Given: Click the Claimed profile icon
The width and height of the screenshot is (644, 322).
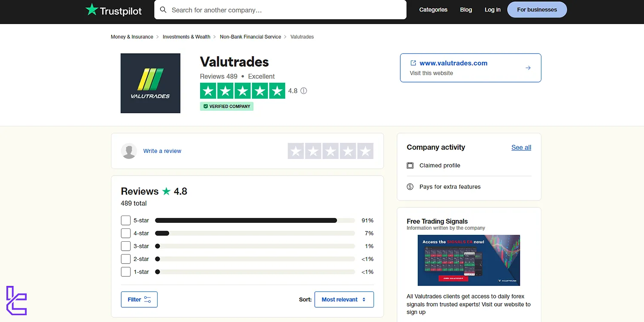Looking at the screenshot, I should click(x=410, y=165).
